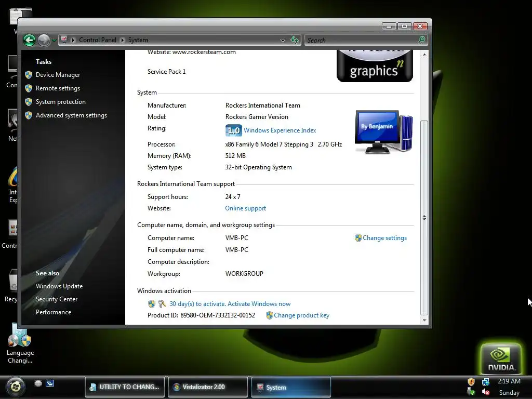The image size is (532, 399).
Task: Click Activate Windows now link
Action: pos(259,304)
